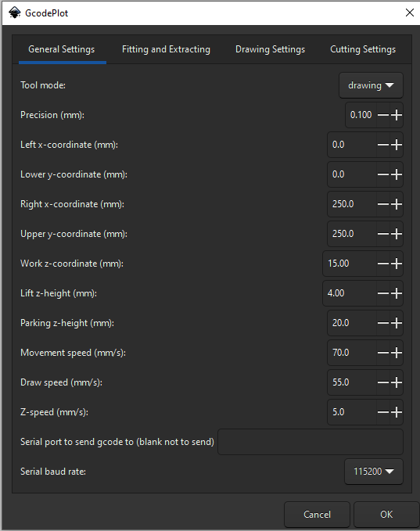Open the Serial baud rate dropdown
420x531 pixels.
pos(374,472)
